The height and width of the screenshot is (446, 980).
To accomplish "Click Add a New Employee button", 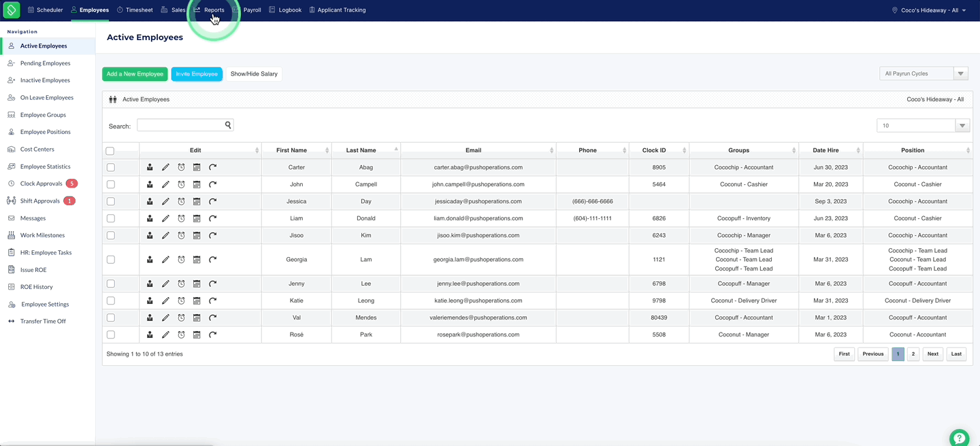I will [x=135, y=73].
